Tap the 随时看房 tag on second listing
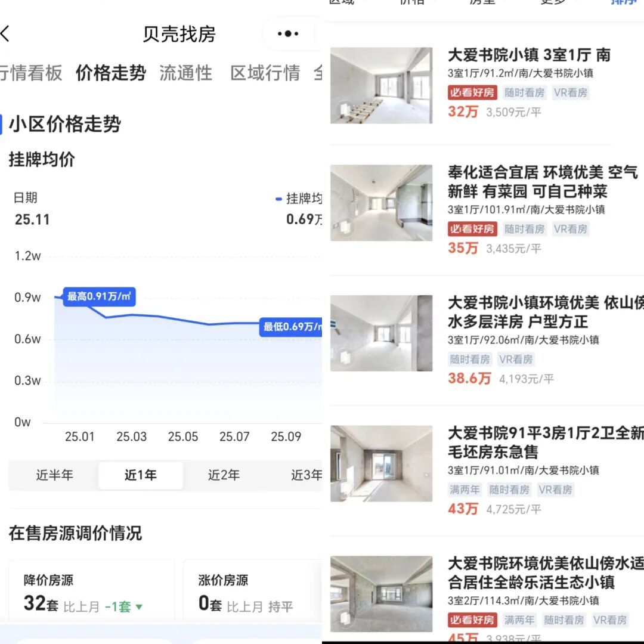 [525, 229]
